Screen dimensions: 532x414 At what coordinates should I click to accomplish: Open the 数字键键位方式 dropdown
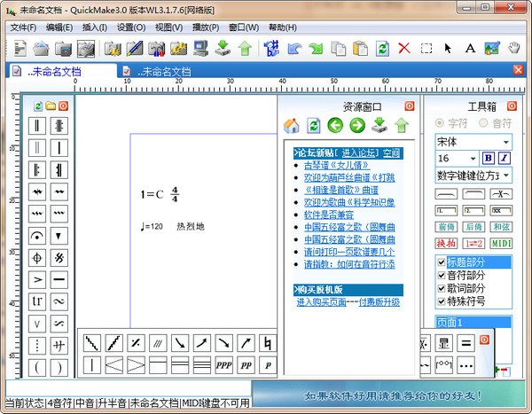pyautogui.click(x=505, y=176)
